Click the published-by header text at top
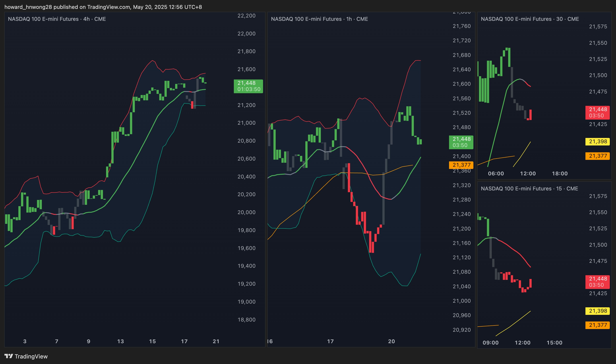This screenshot has height=364, width=616. pyautogui.click(x=103, y=7)
